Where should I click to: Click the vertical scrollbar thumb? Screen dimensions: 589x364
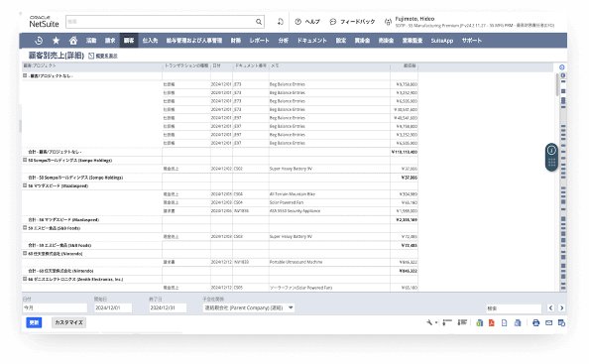[557, 84]
